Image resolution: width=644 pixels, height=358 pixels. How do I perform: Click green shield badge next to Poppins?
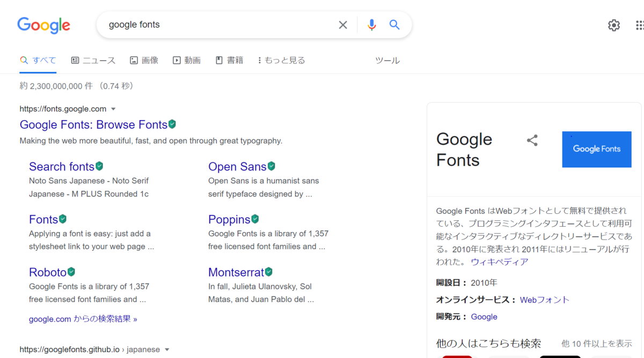255,219
